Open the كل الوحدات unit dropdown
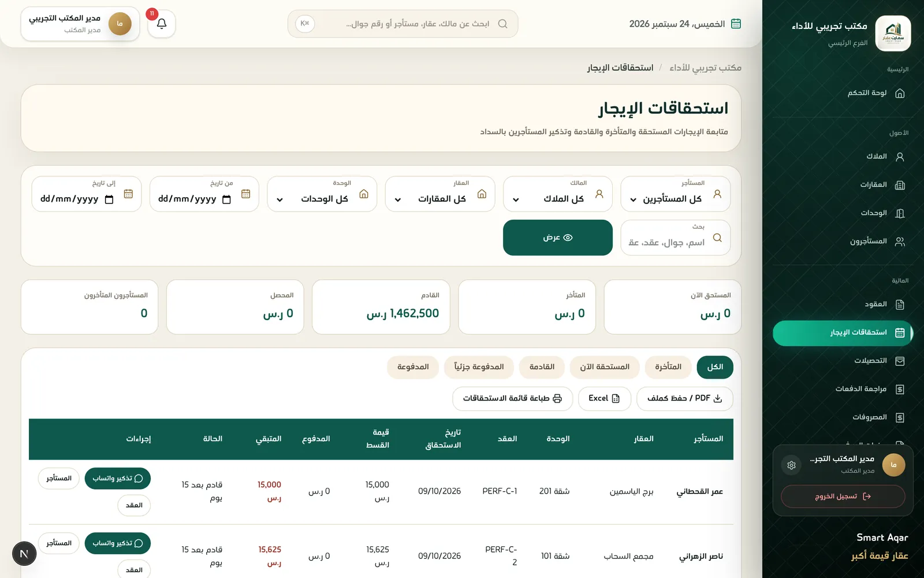 pos(322,194)
